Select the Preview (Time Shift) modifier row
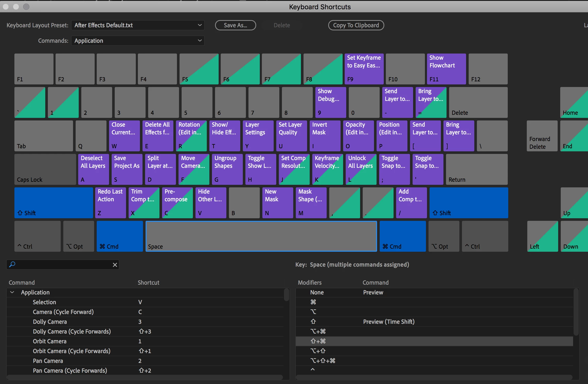Screen dimensions: 588x384 [x=388, y=321]
